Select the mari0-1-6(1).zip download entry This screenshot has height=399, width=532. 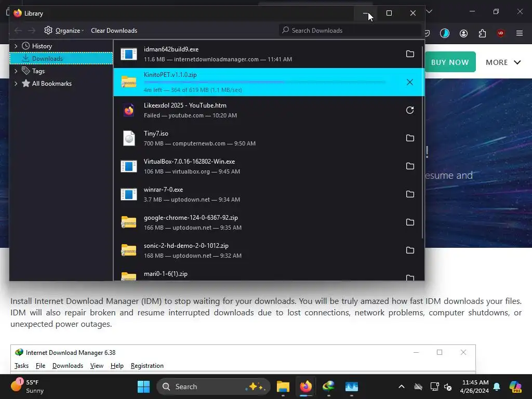269,274
